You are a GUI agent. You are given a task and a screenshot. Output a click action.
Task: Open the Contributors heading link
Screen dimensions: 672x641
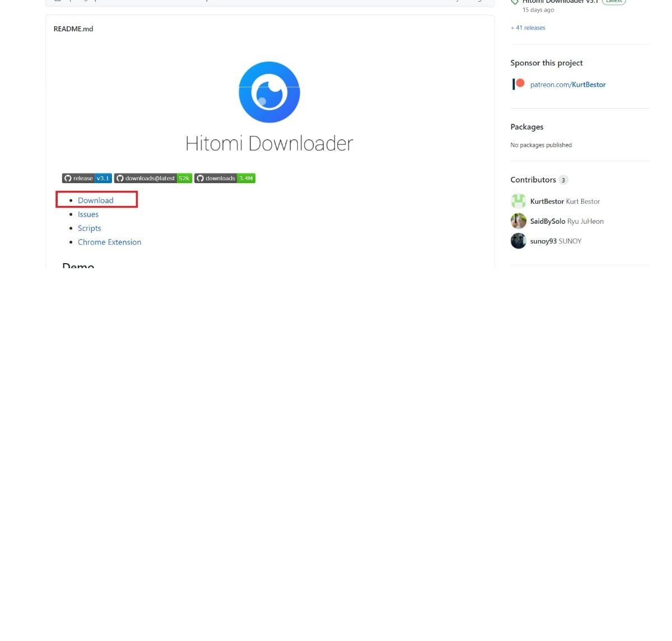(x=533, y=180)
